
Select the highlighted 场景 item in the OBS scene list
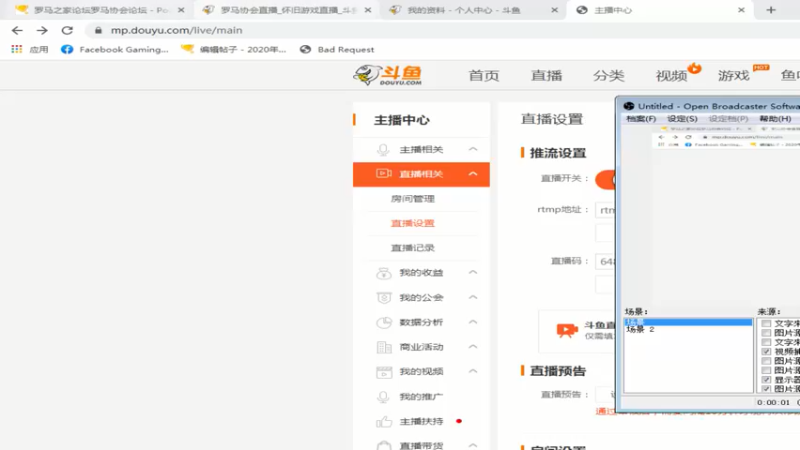688,322
